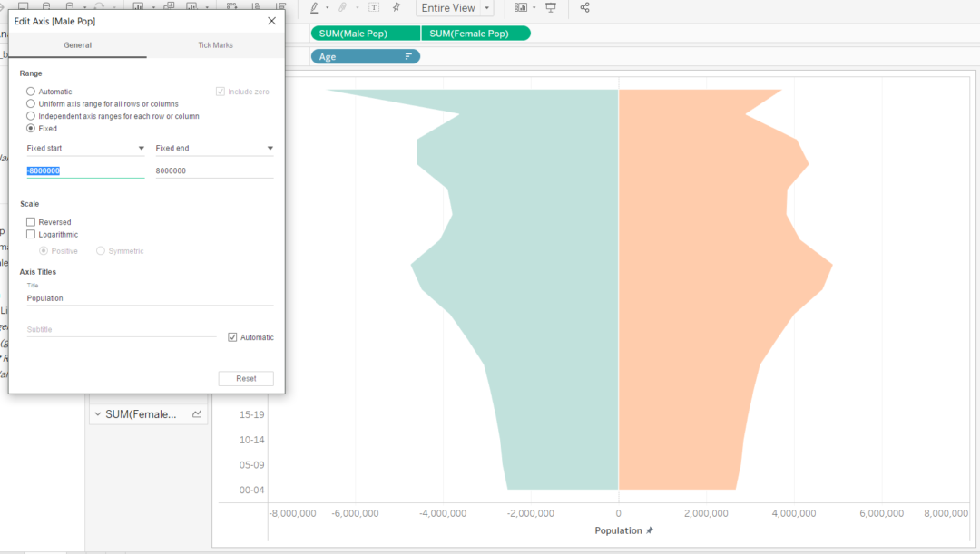This screenshot has height=554, width=980.
Task: Click the Share workbook icon
Action: (x=585, y=7)
